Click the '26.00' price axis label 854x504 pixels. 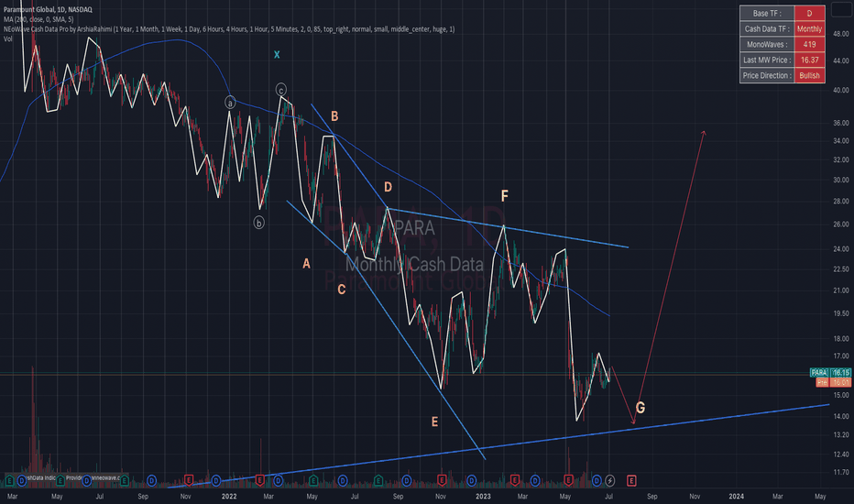click(x=841, y=225)
